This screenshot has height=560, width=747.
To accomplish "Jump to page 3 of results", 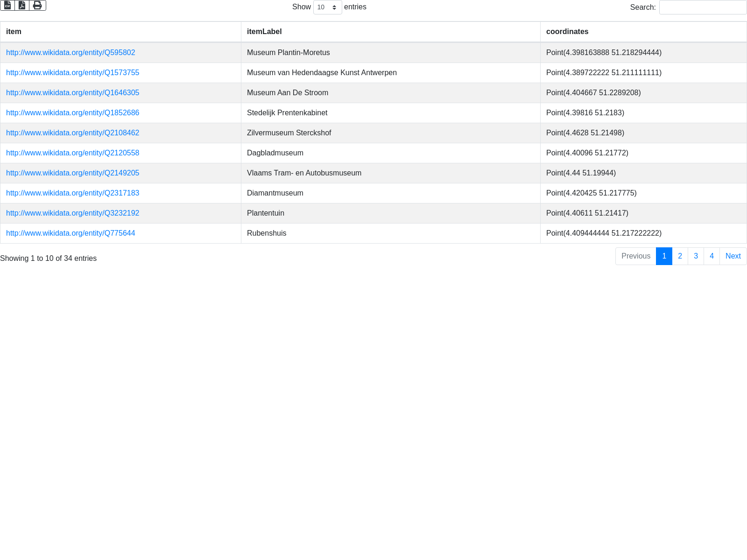I will coord(696,256).
